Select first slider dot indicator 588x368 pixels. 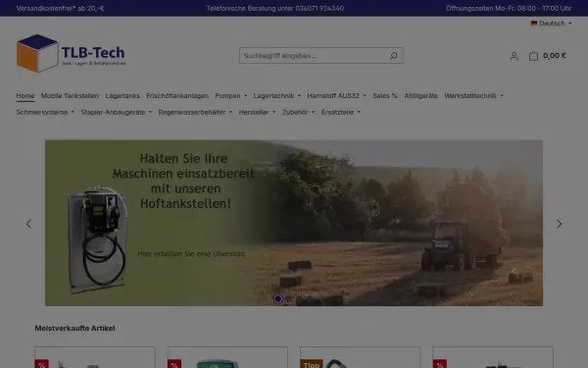pos(278,299)
